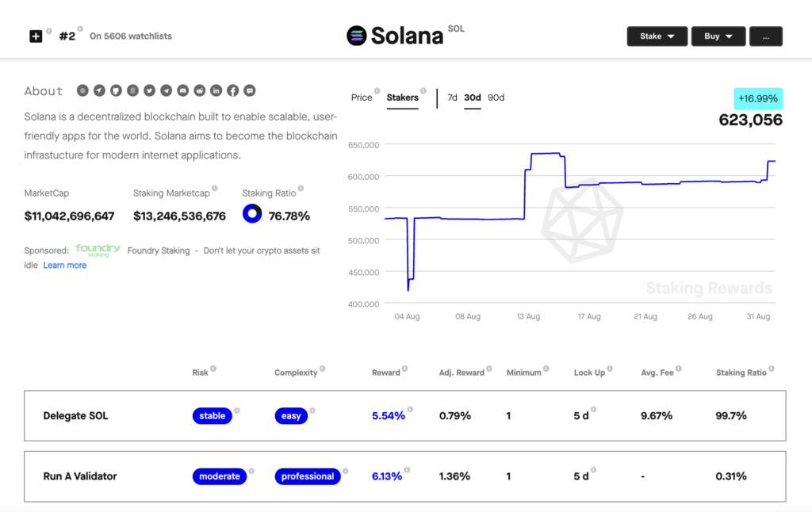Select the Stakers tab on the chart
Image resolution: width=812 pixels, height=512 pixels.
400,97
